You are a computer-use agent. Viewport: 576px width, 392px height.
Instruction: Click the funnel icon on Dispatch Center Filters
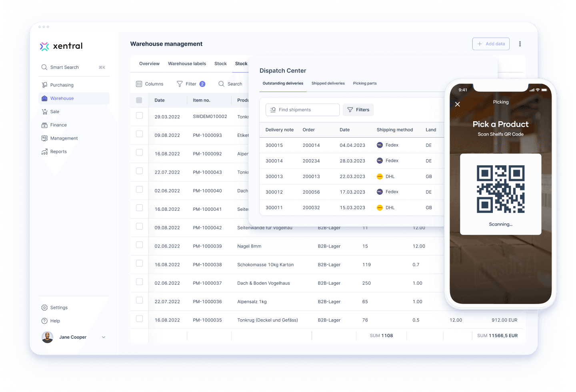[350, 110]
